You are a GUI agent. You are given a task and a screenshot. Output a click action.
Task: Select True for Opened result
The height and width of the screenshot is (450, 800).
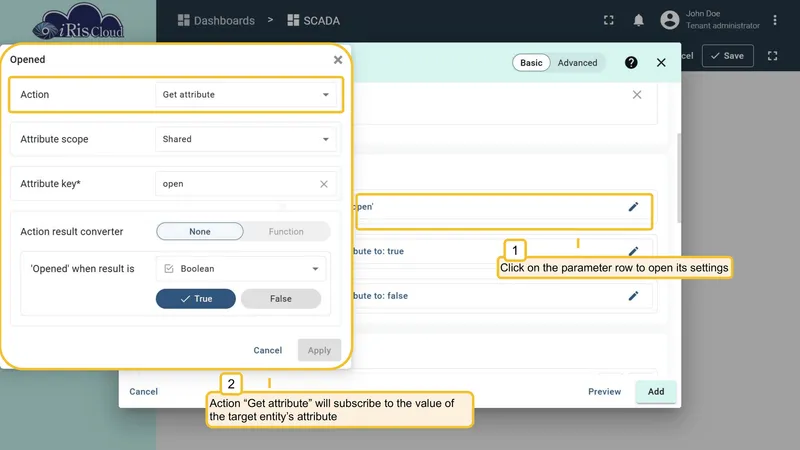tap(196, 299)
